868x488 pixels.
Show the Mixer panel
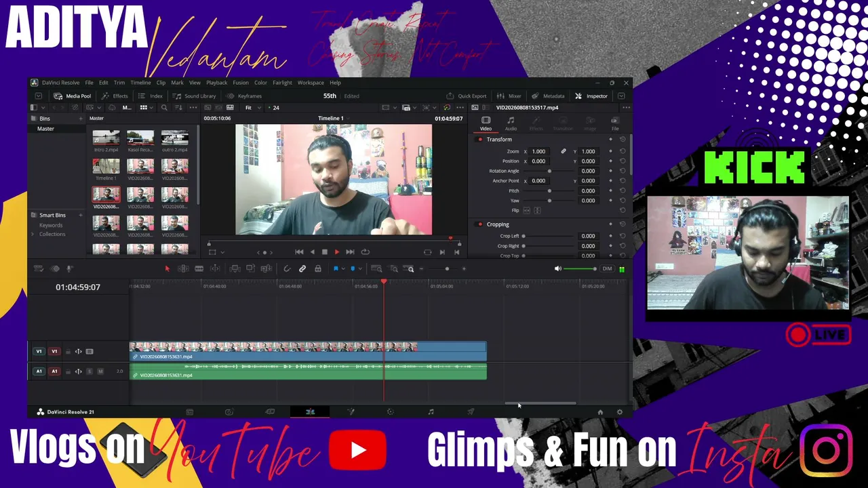coord(509,96)
